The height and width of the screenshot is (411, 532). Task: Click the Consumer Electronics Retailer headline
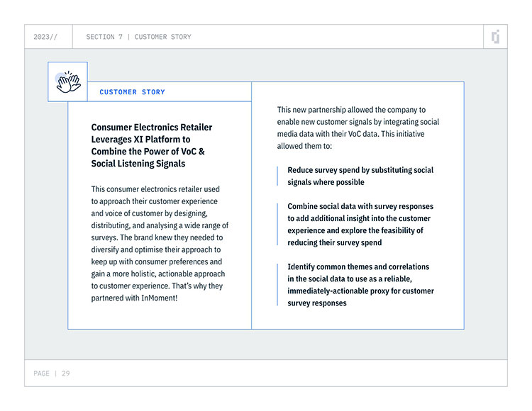pos(152,145)
